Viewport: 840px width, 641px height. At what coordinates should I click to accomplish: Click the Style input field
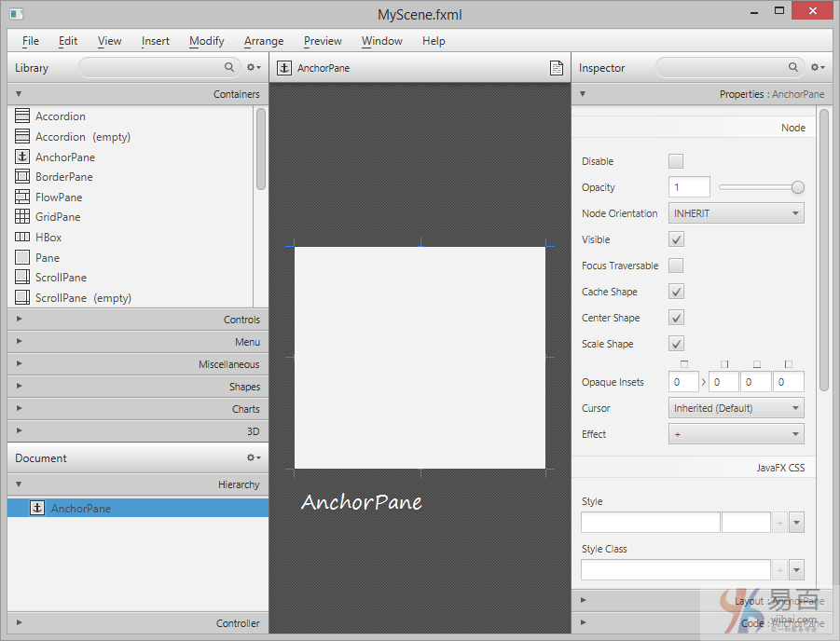click(x=650, y=523)
